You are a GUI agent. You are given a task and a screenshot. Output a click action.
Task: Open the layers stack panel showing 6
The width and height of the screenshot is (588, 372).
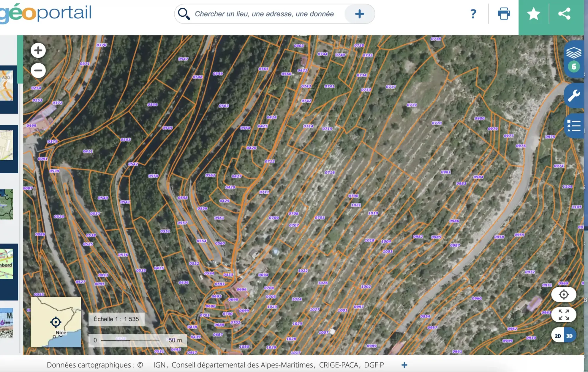pos(574,59)
